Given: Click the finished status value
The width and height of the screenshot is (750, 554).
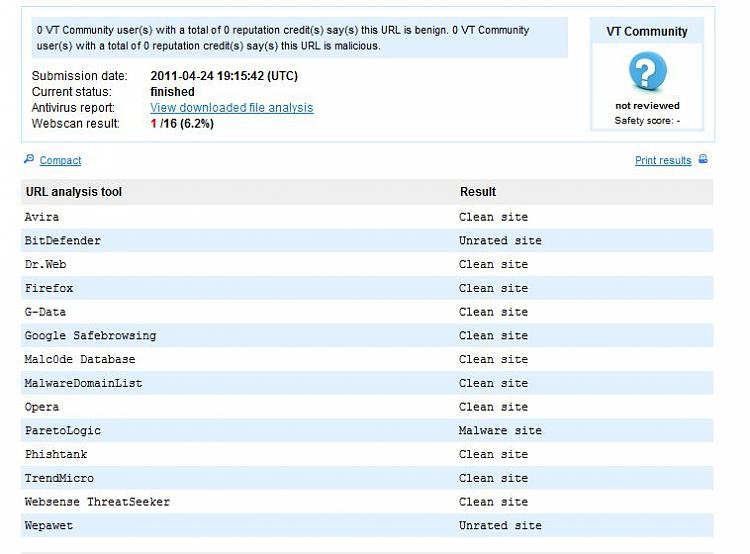Looking at the screenshot, I should point(172,92).
